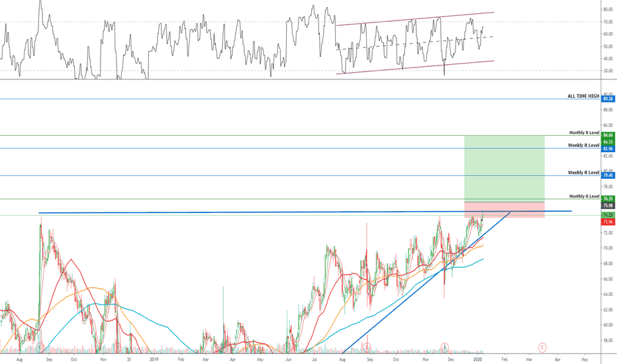The width and height of the screenshot is (617, 364).
Task: Click the 84.66 green price tag
Action: [608, 135]
